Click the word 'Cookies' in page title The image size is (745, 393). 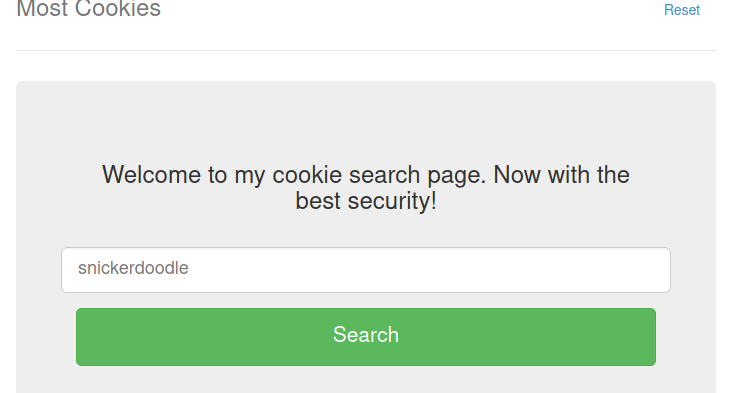point(118,9)
